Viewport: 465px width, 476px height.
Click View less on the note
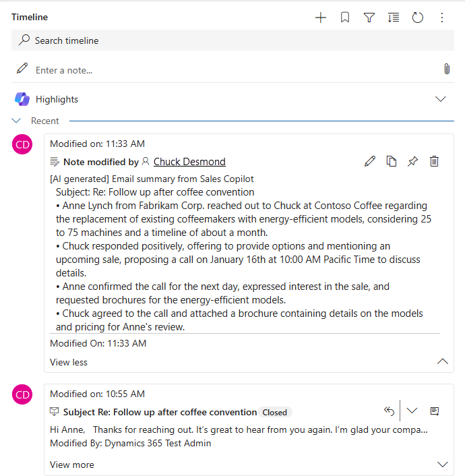click(69, 362)
